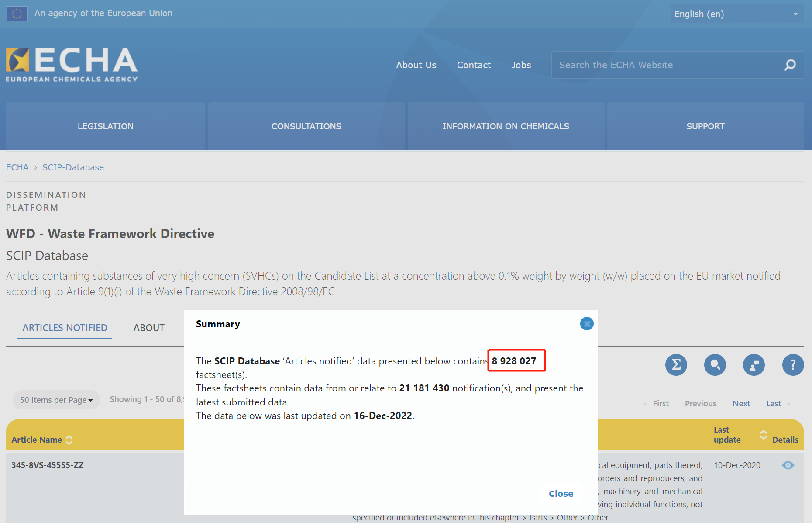
Task: Go to the Next page of results
Action: pos(741,404)
